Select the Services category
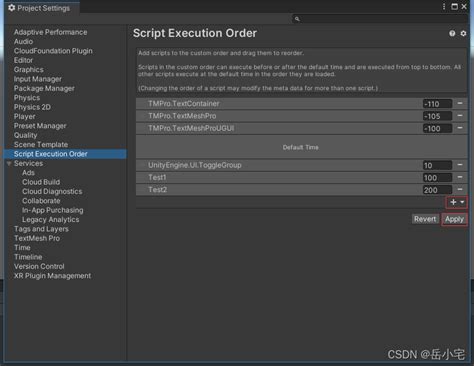The width and height of the screenshot is (474, 366). [28, 163]
